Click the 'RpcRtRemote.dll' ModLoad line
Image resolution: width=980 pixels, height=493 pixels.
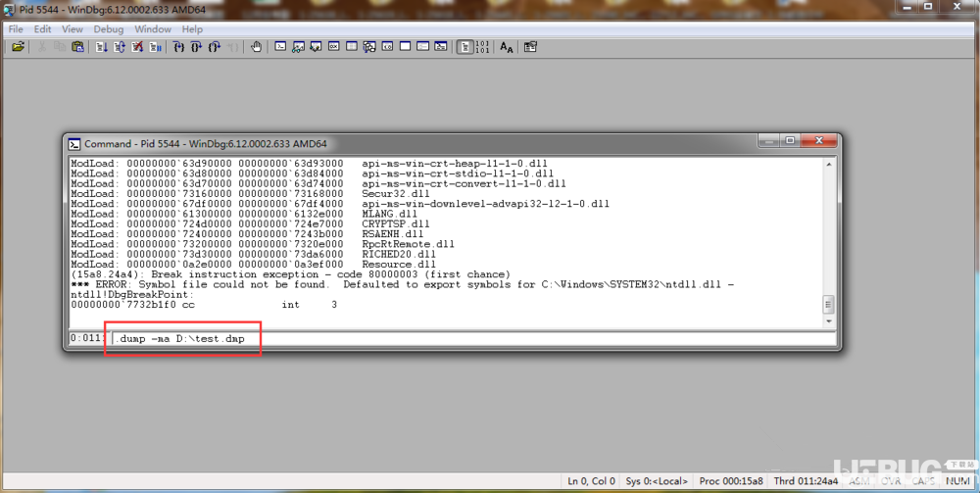[263, 244]
